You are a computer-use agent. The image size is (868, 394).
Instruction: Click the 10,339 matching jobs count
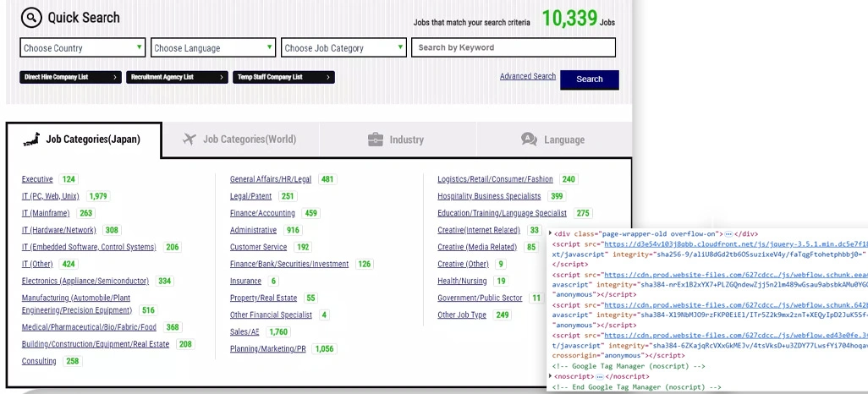[x=569, y=19]
